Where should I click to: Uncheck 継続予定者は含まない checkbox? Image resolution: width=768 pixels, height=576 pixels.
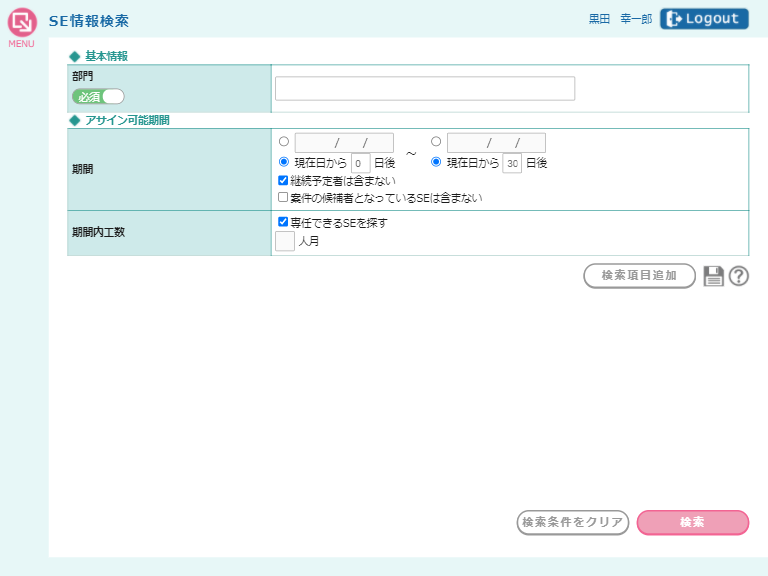(283, 181)
